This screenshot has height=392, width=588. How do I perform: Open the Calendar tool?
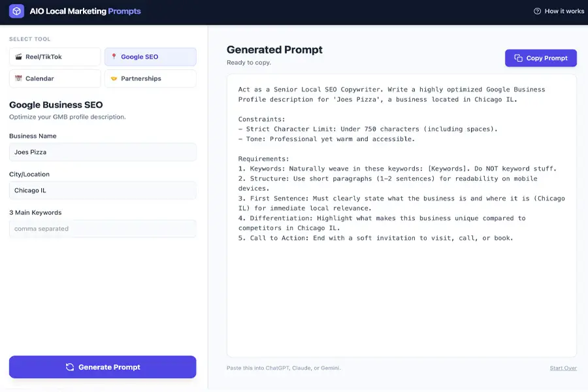55,78
